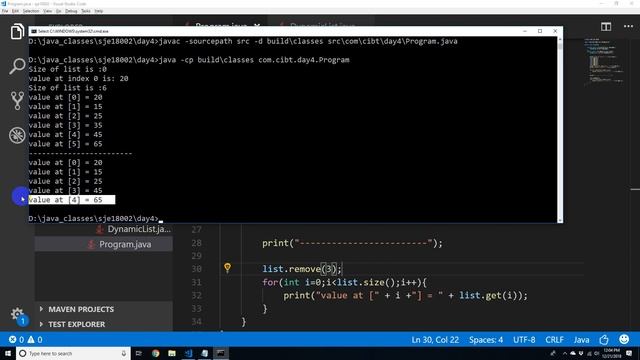Click the highlighted 'value at [4] = 65' line
The height and width of the screenshot is (360, 640).
pos(71,200)
